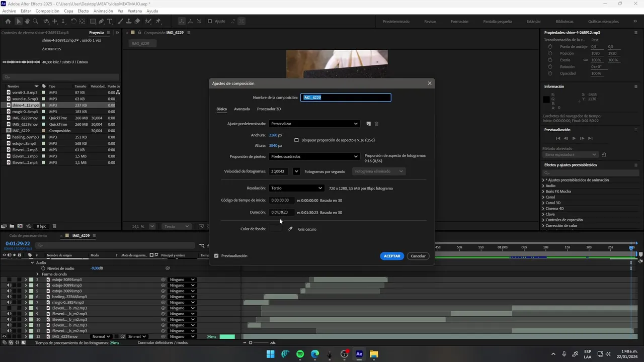644x362 pixels.
Task: Mute audio of layer 3 estojo-30898.mp3
Action: (9, 280)
